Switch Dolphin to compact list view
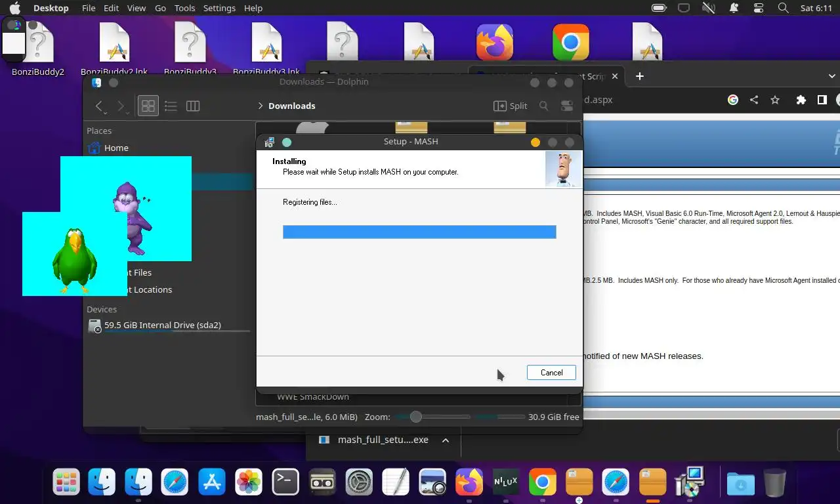This screenshot has width=840, height=504. [x=171, y=106]
